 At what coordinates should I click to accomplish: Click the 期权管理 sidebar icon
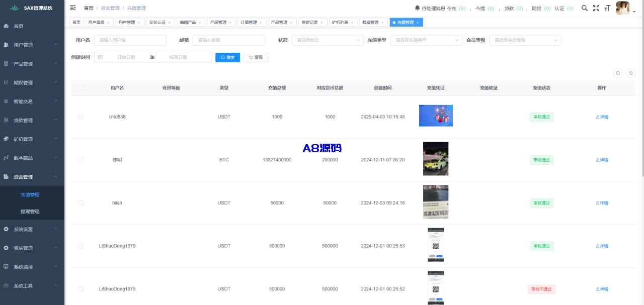[6, 82]
